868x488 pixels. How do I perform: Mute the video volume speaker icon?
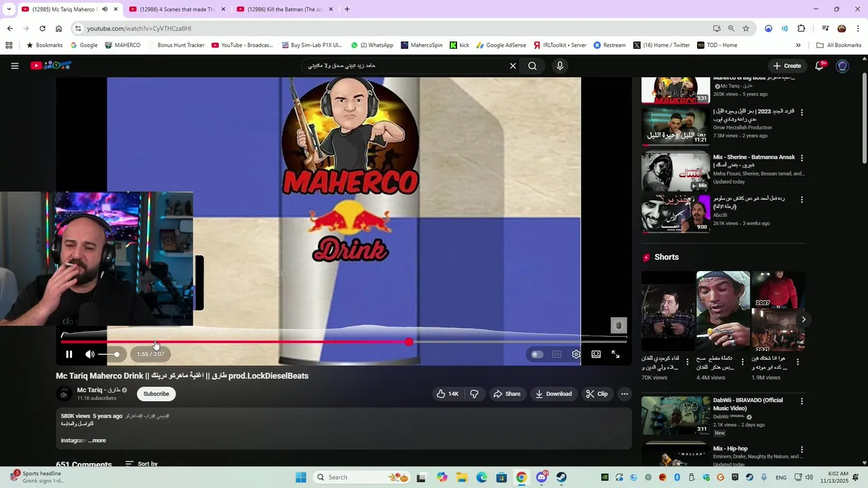coord(90,354)
